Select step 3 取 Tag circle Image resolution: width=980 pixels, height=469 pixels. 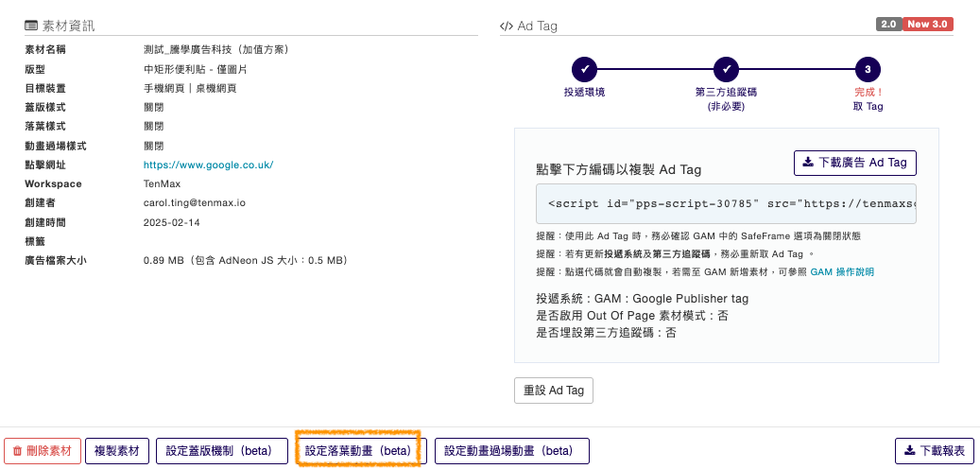(868, 69)
